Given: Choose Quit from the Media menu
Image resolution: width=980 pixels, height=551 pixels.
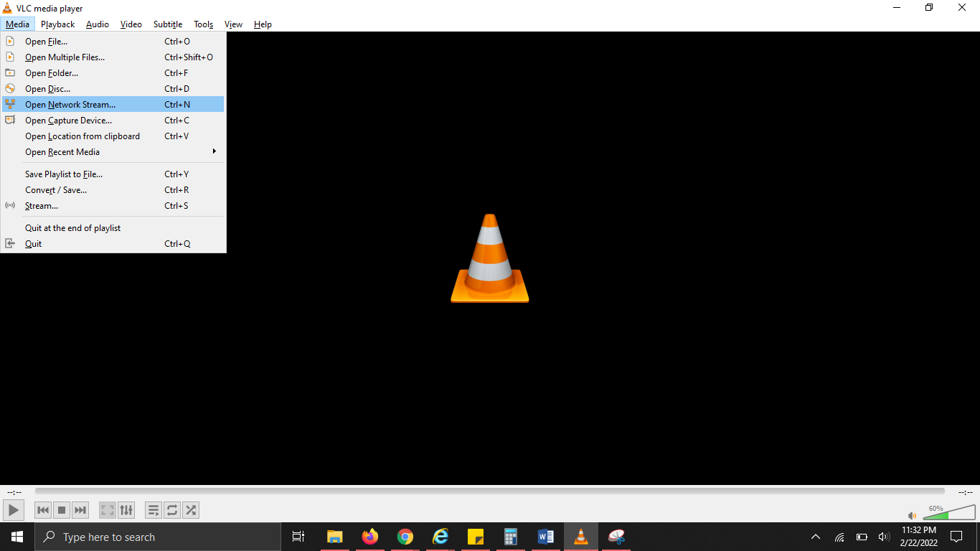Looking at the screenshot, I should 113,244.
